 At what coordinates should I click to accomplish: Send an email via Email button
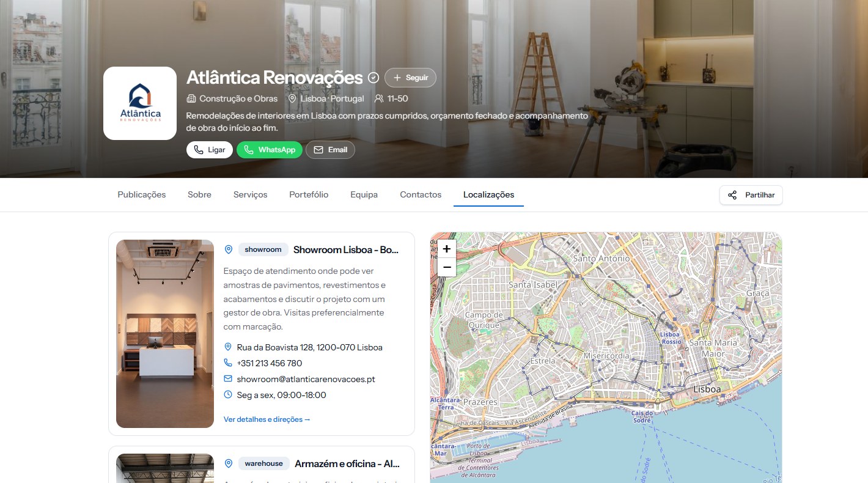point(330,150)
